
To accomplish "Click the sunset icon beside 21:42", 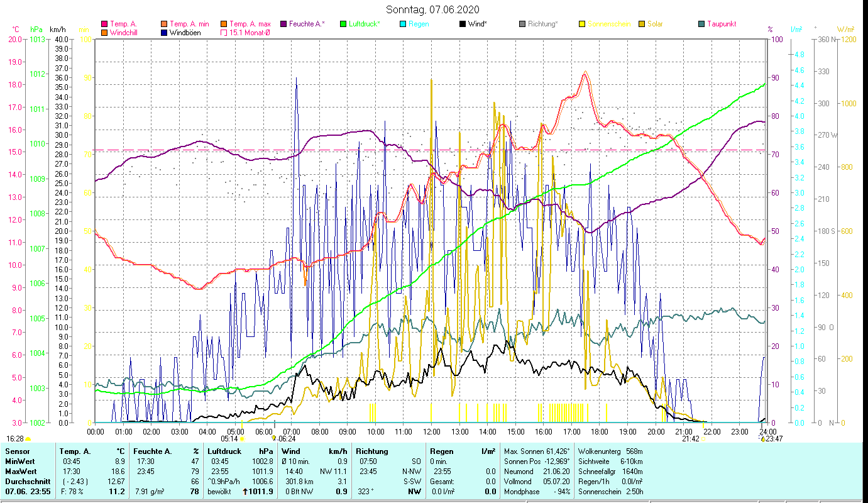I will 702,439.
